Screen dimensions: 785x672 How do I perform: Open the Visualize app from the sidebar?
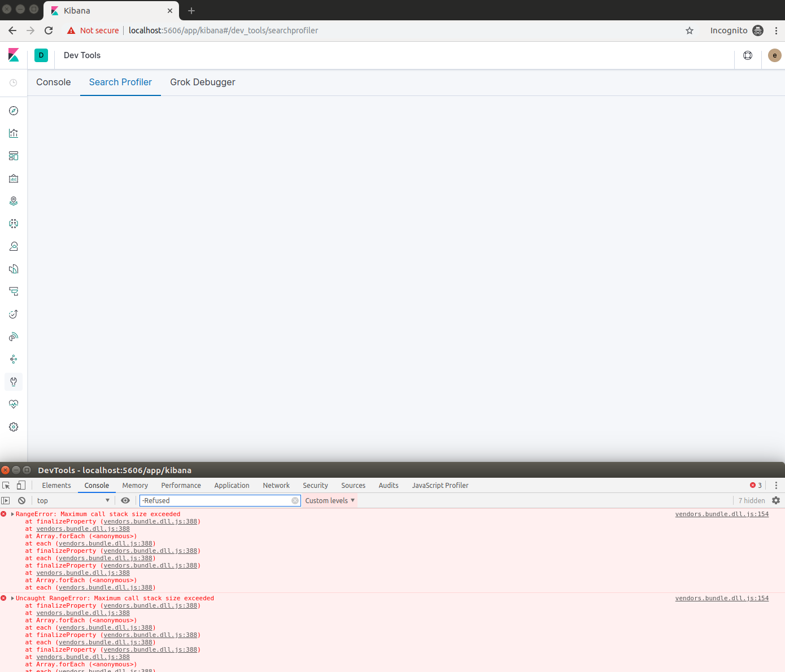click(x=14, y=133)
